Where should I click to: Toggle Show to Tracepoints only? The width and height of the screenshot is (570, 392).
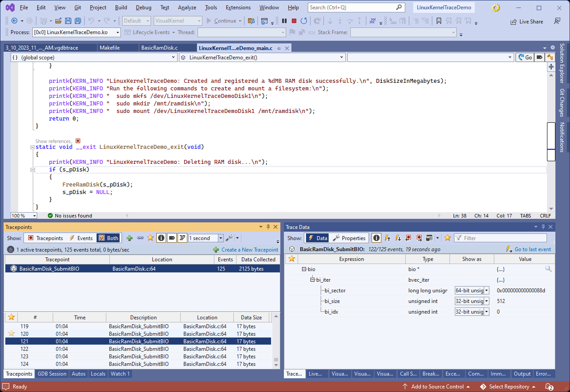point(46,238)
